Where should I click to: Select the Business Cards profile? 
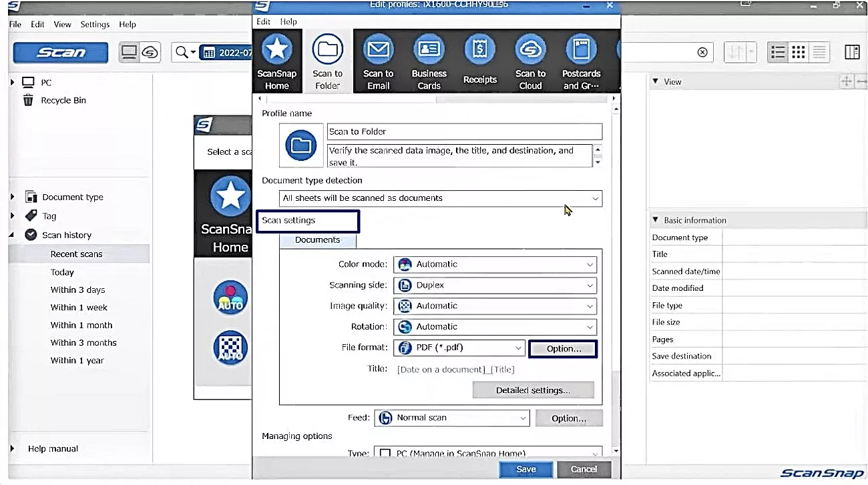tap(429, 60)
